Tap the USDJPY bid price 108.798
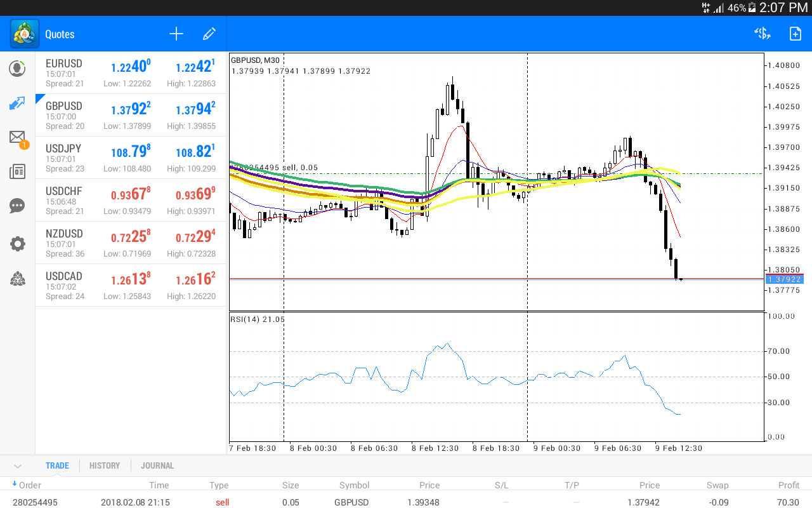This screenshot has width=812, height=508. (131, 151)
